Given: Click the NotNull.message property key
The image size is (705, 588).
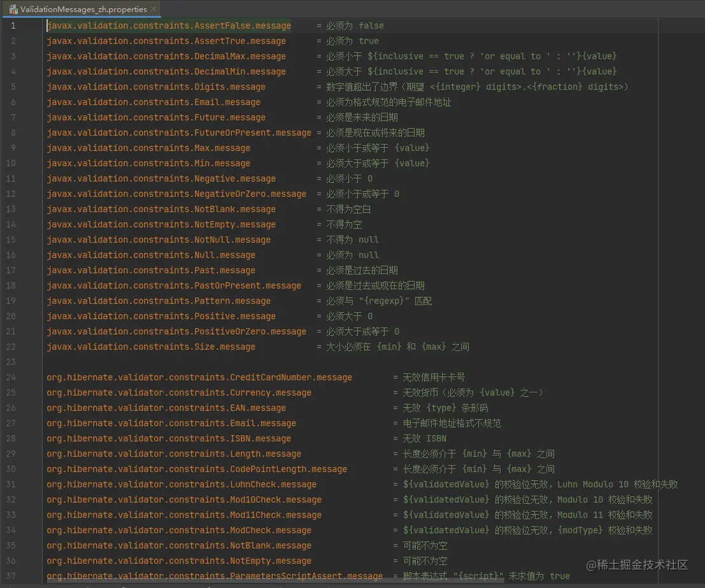Looking at the screenshot, I should coord(158,240).
